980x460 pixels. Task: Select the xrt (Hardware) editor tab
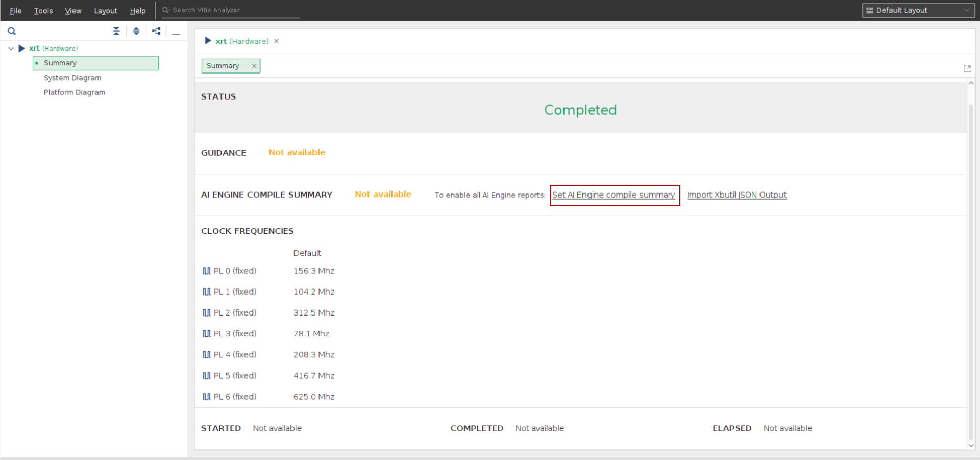[x=242, y=41]
